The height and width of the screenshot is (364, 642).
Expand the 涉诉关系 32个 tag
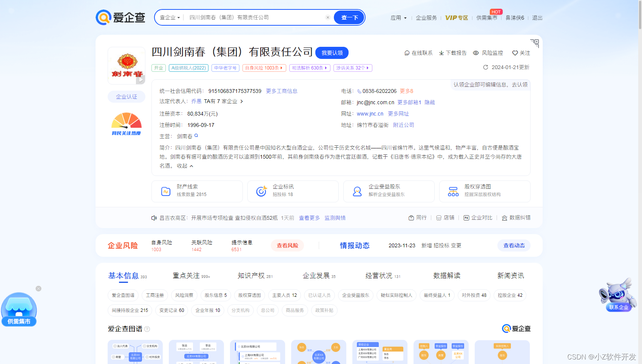click(x=353, y=68)
